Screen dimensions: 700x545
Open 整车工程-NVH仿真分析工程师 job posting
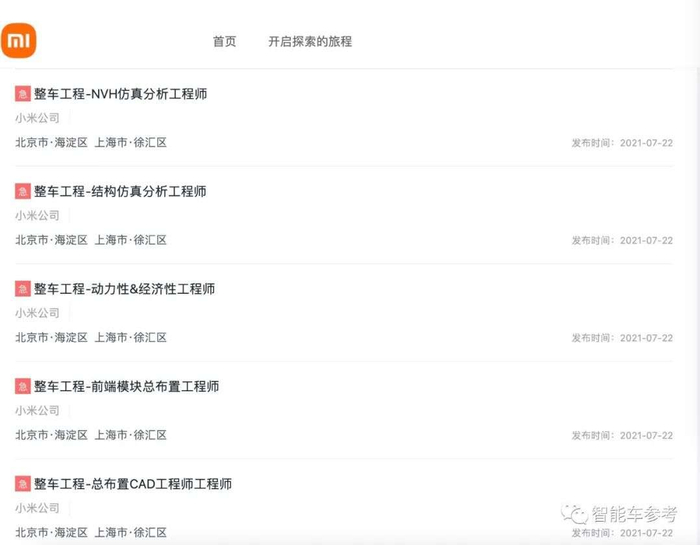coord(120,94)
